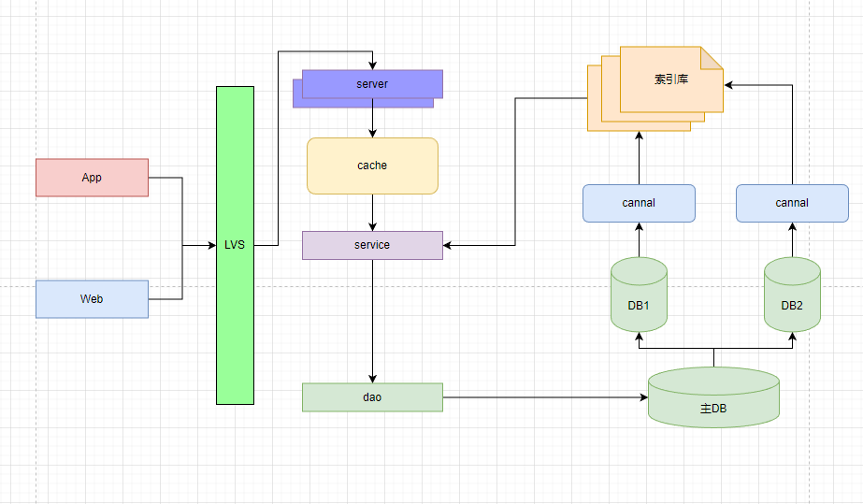Select the arrow from service to dao
Viewport: 863px width, 504px height.
coord(372,318)
